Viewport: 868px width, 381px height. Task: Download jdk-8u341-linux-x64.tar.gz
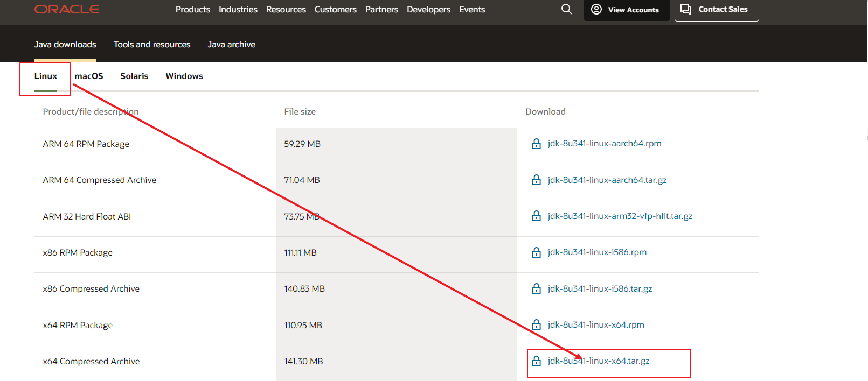point(599,361)
